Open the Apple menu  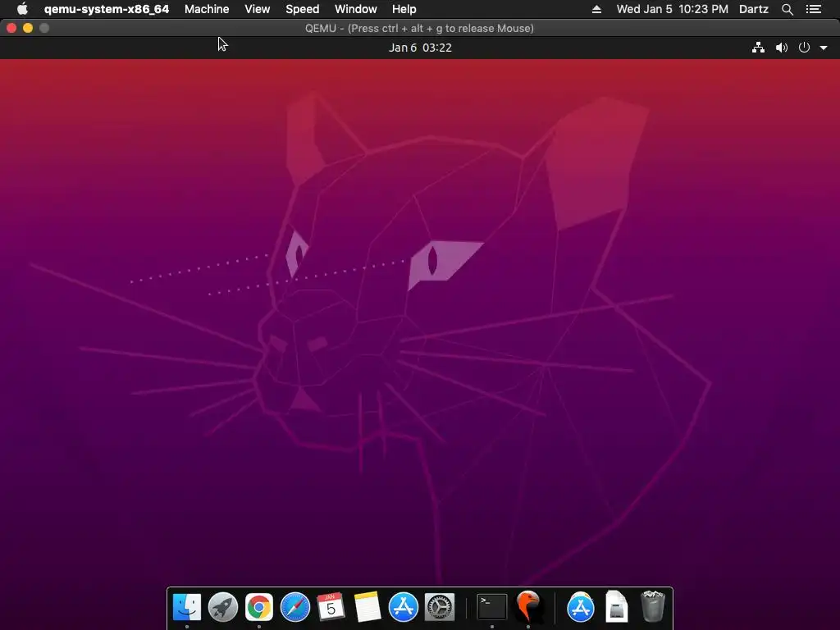click(22, 9)
